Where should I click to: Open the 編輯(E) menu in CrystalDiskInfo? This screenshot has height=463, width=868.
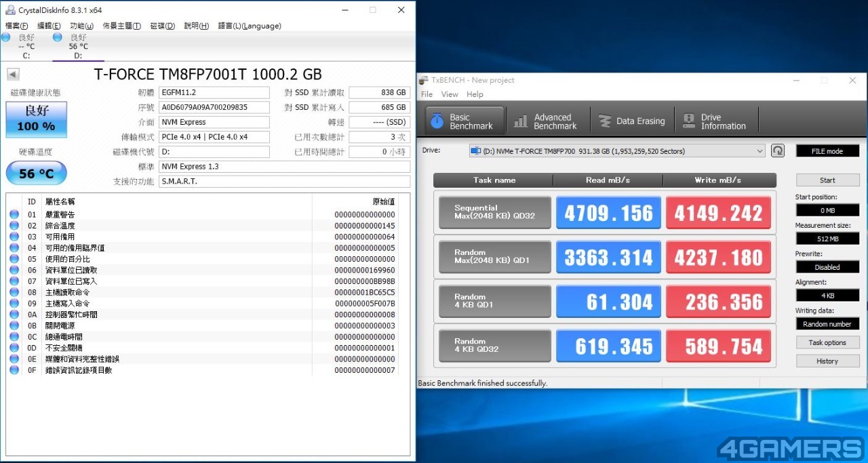tap(49, 26)
